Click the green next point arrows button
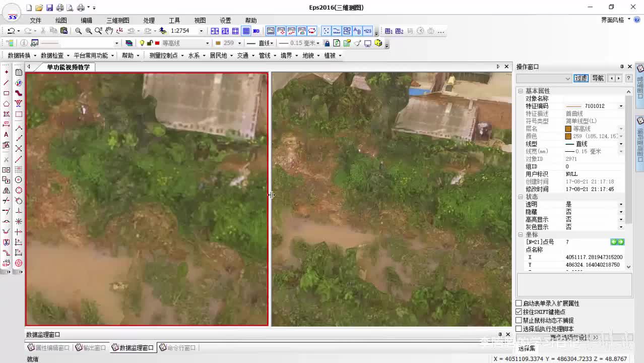 click(617, 243)
